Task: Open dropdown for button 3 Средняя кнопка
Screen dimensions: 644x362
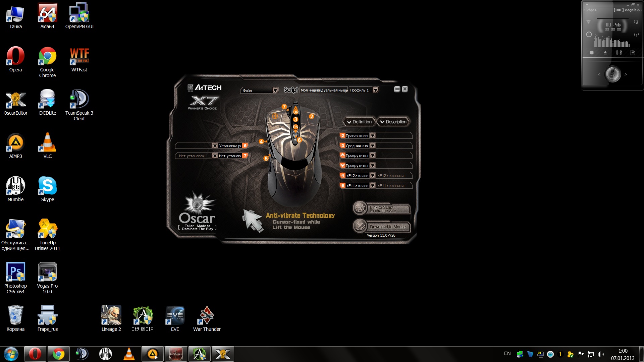Action: point(372,146)
